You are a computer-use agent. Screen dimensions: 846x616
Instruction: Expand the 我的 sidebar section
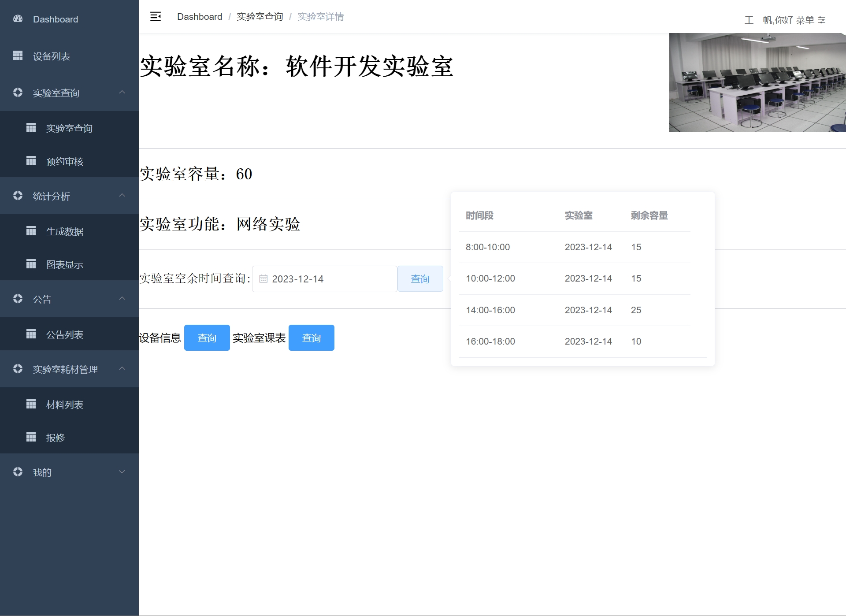click(x=122, y=472)
